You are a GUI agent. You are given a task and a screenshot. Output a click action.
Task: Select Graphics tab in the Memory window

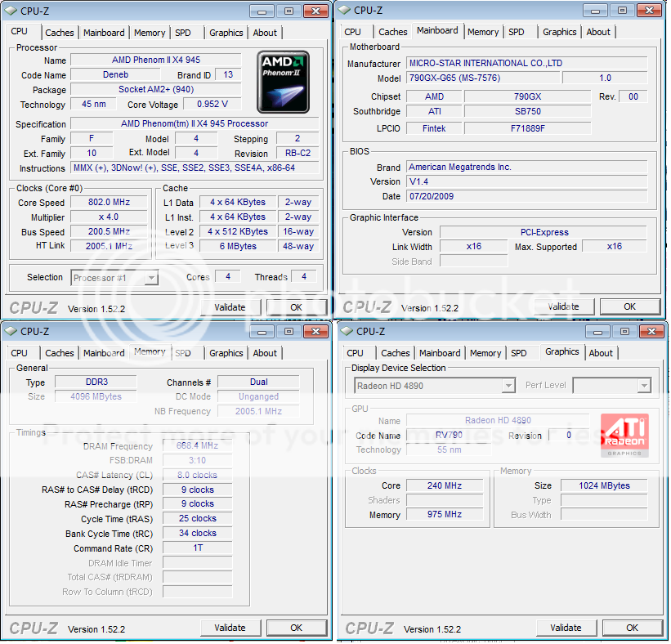click(226, 353)
